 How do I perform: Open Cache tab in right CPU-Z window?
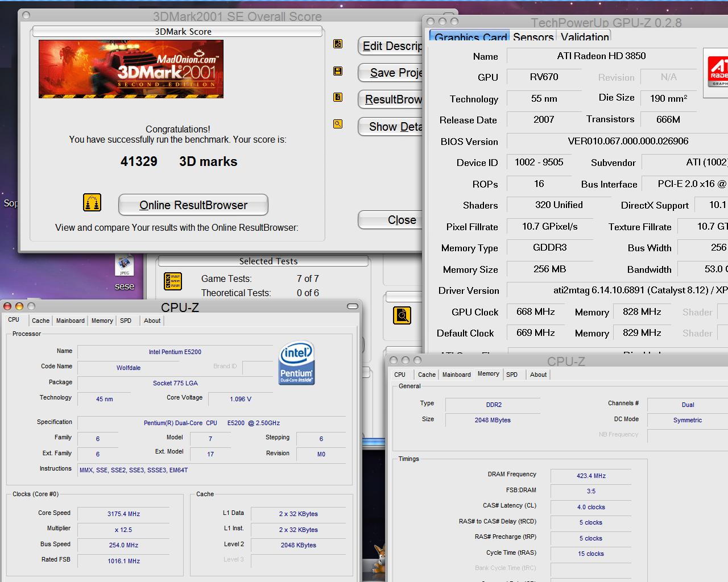coord(427,375)
